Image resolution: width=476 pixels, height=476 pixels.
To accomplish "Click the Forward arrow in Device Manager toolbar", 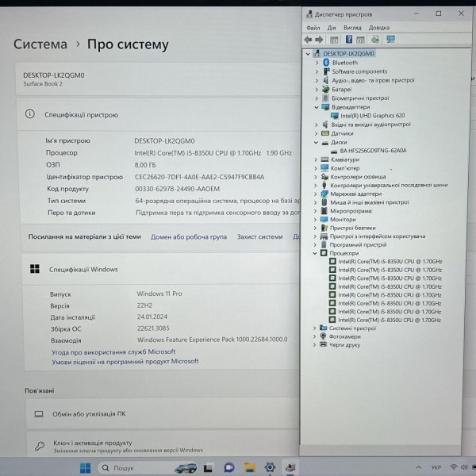I will click(319, 40).
